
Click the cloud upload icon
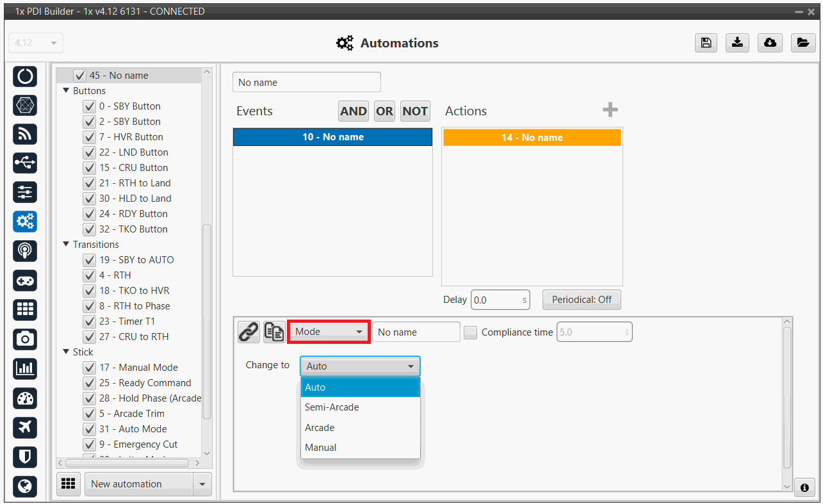[x=770, y=43]
